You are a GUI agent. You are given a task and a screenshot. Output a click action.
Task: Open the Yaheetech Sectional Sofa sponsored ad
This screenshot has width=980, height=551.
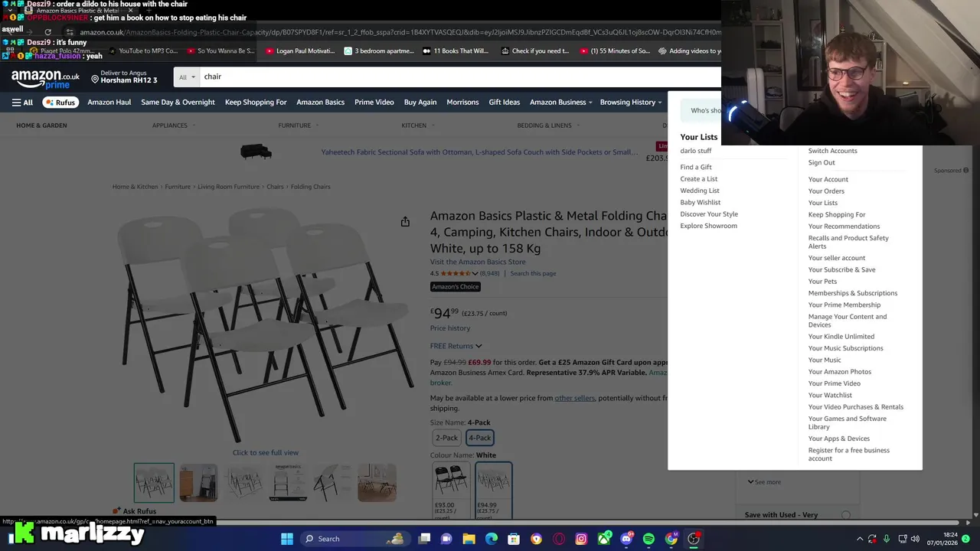tap(479, 152)
